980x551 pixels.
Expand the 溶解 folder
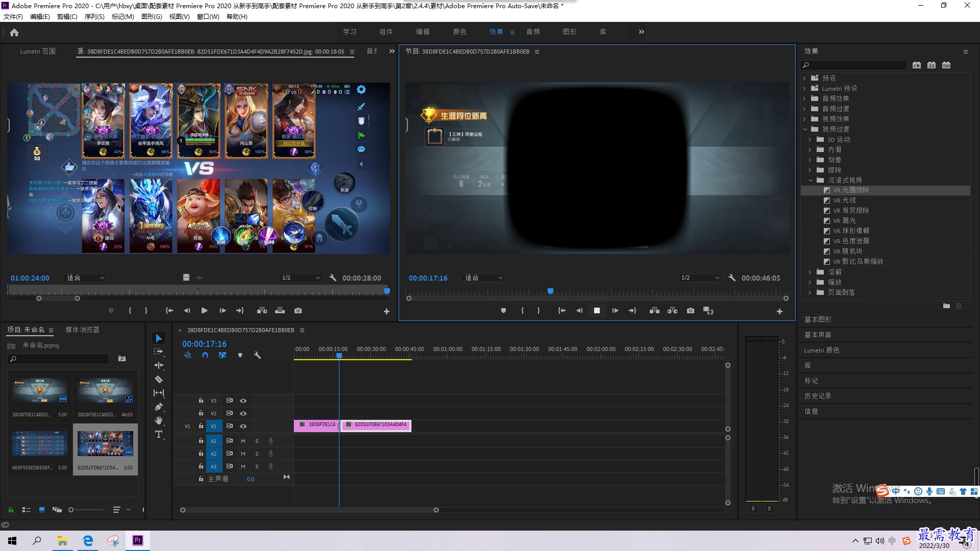click(810, 272)
